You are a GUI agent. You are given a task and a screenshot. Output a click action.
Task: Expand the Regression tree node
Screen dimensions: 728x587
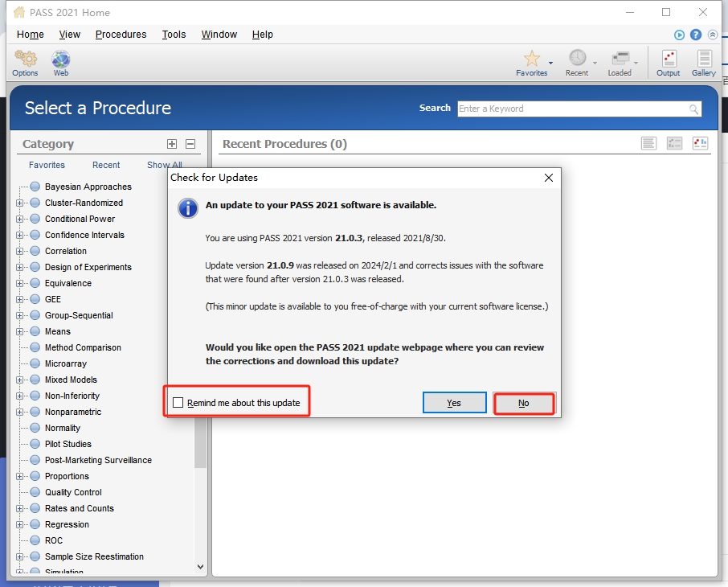coord(19,525)
